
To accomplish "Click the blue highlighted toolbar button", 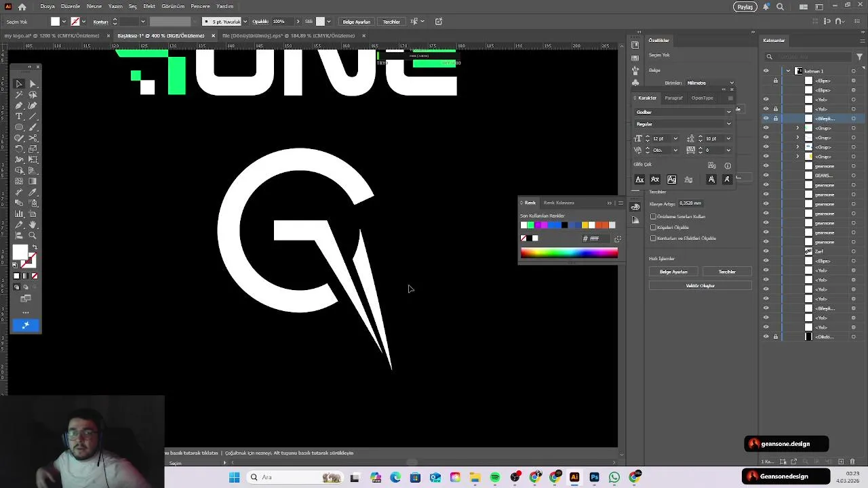I will tap(26, 325).
